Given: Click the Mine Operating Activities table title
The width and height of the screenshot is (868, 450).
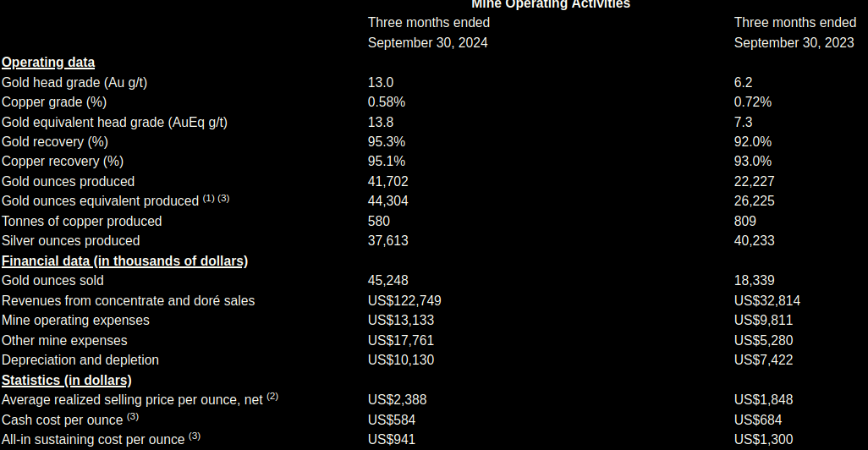Looking at the screenshot, I should coord(550,4).
